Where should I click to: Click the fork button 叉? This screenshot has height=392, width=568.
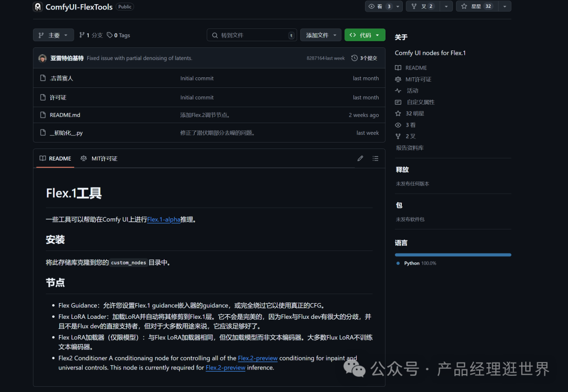coord(423,6)
